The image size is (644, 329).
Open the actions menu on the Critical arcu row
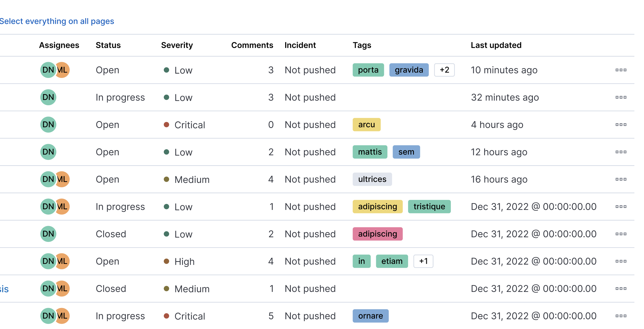click(x=621, y=125)
